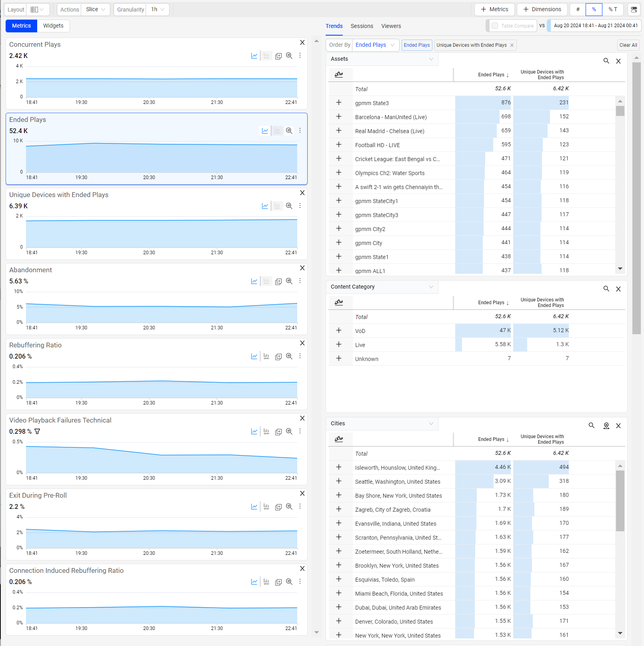Screen dimensions: 644x646
Task: Click line chart icon on Abandonment widget
Action: [x=254, y=281]
